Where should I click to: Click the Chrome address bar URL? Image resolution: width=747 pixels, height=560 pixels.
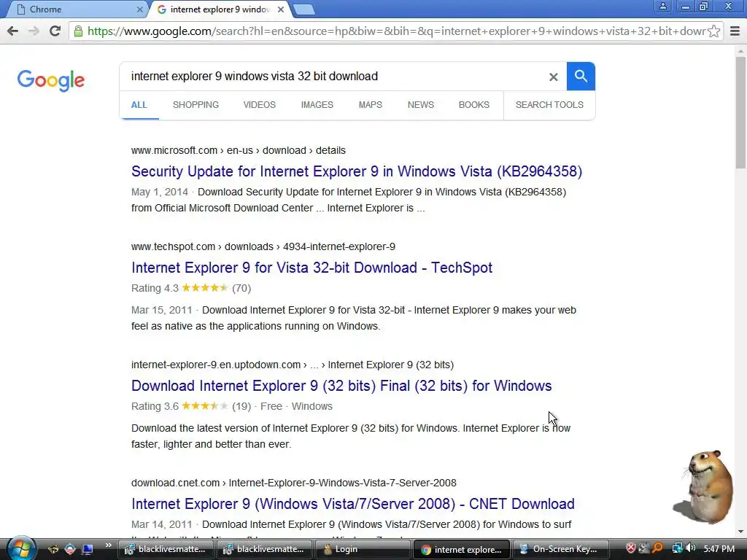pos(396,31)
